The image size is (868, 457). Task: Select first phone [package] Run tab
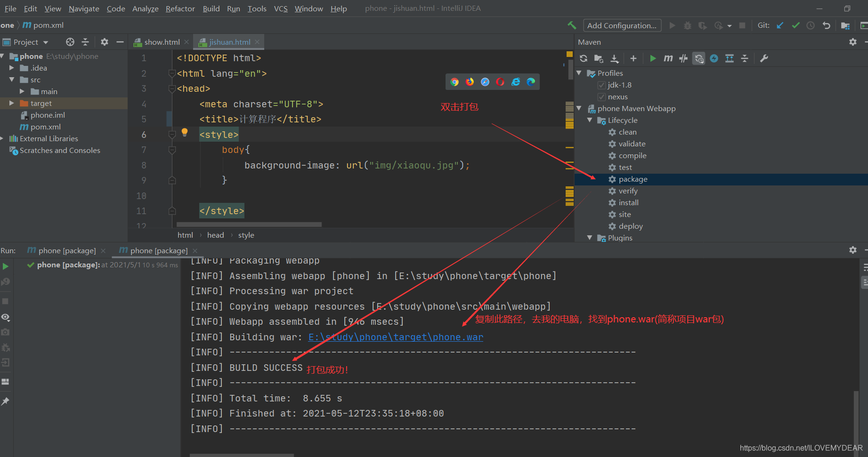pos(67,251)
